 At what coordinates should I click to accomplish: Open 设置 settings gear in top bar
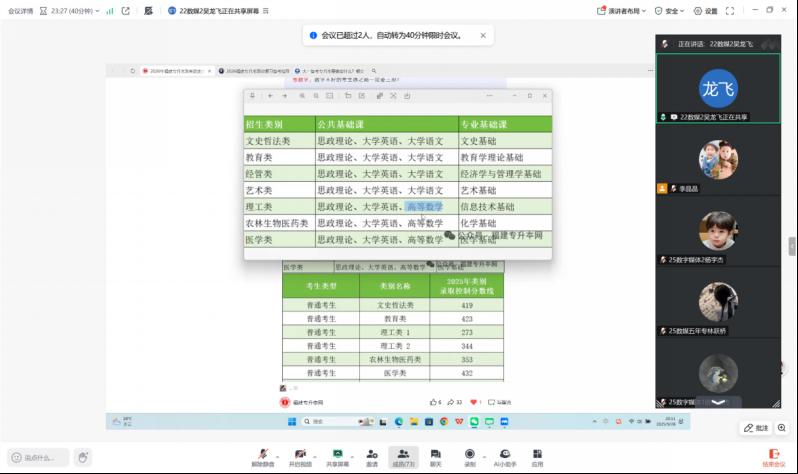coord(706,11)
